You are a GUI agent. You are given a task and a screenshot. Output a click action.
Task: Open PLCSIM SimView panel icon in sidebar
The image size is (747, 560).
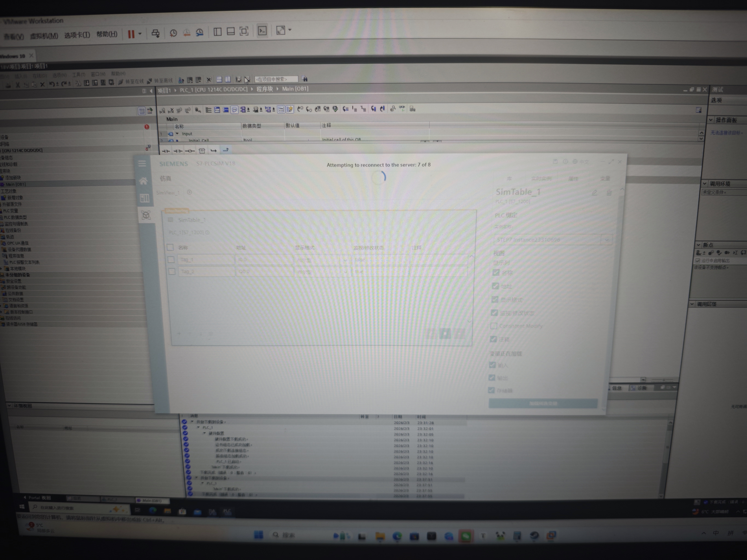click(x=145, y=198)
